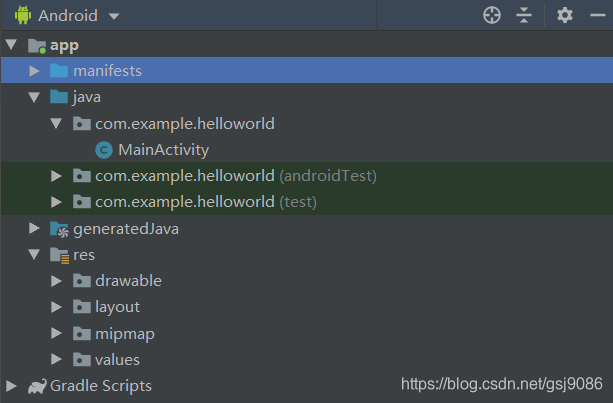Image resolution: width=613 pixels, height=403 pixels.
Task: Click the values folder icon
Action: 82,360
